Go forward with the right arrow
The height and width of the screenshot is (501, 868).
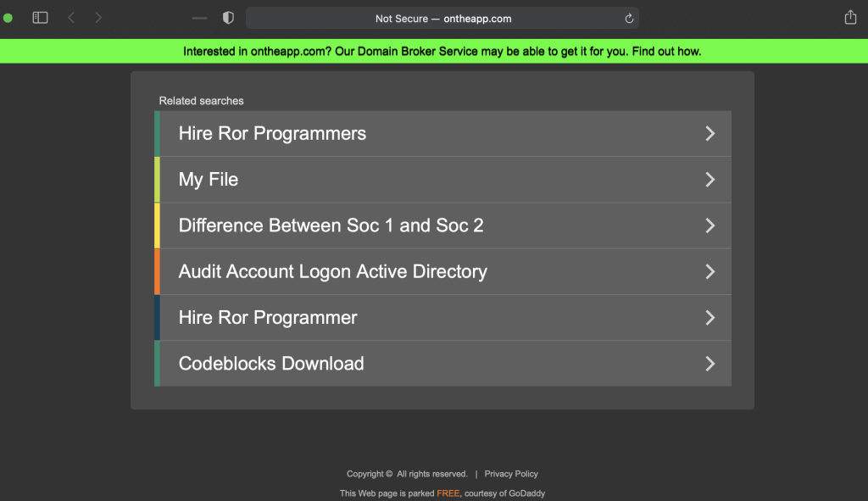98,18
